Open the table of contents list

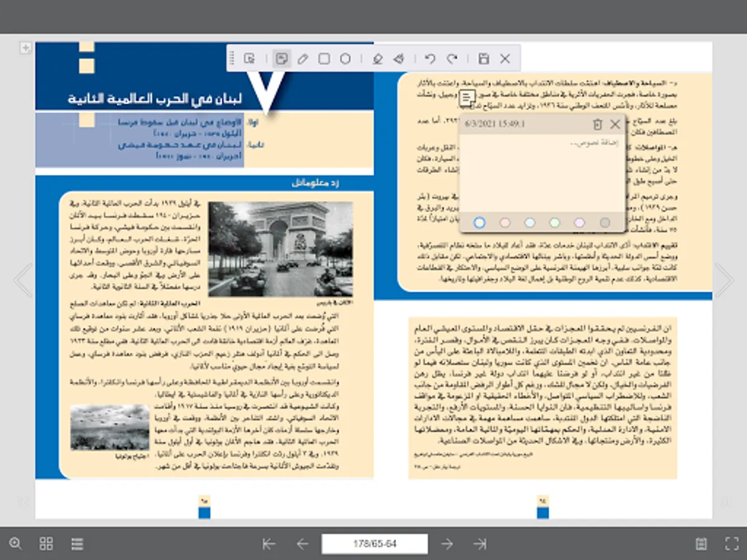point(77,544)
